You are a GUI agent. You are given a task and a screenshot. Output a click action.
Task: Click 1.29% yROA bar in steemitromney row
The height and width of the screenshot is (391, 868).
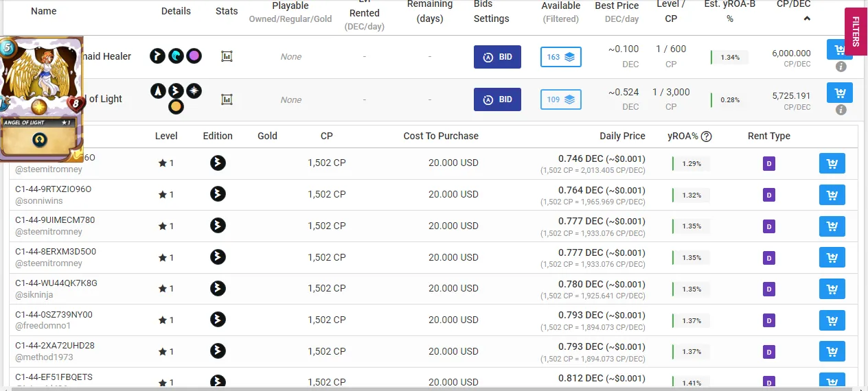[691, 163]
